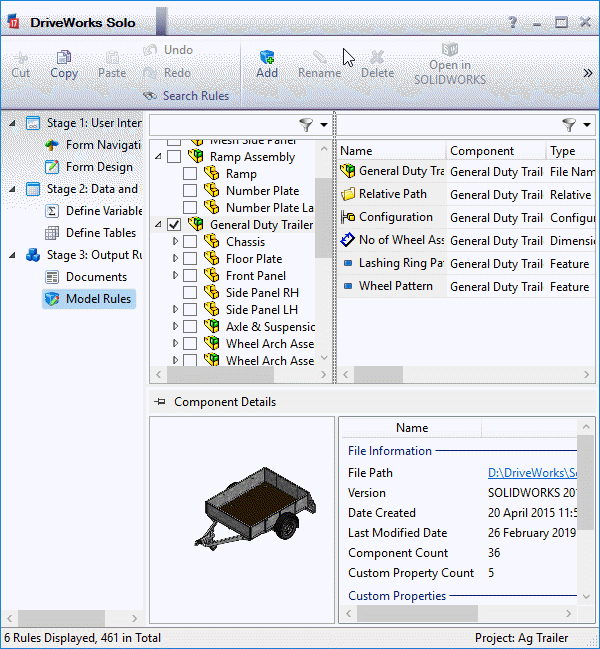Check the Floor Plate checkbox
The image size is (600, 649).
point(190,258)
